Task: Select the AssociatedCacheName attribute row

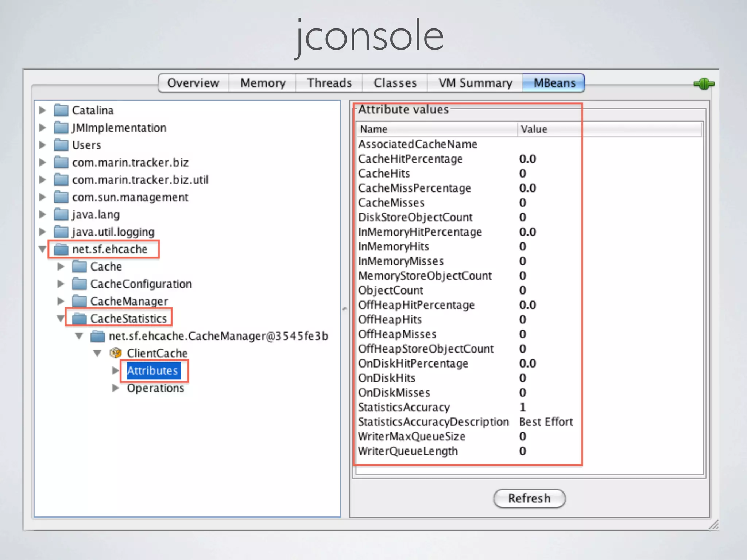Action: point(529,144)
